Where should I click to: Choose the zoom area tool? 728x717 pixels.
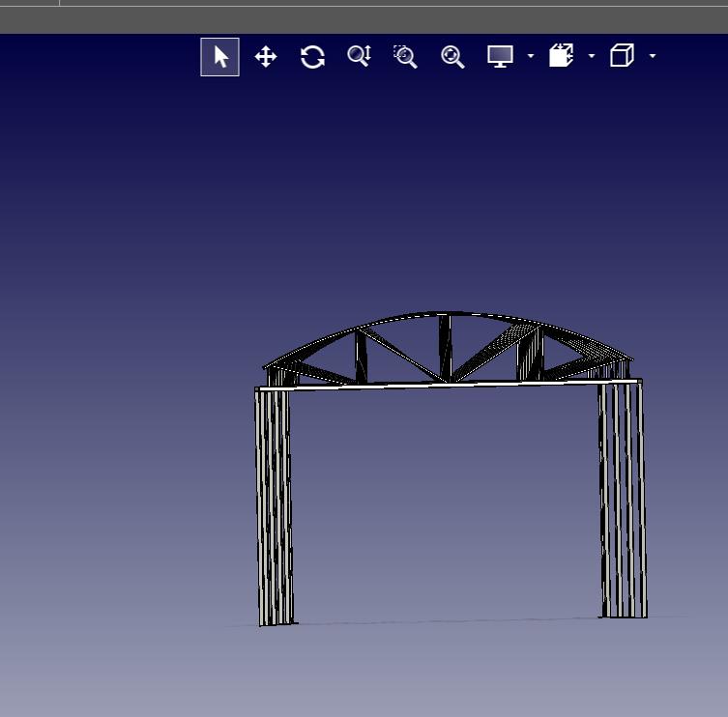(405, 57)
